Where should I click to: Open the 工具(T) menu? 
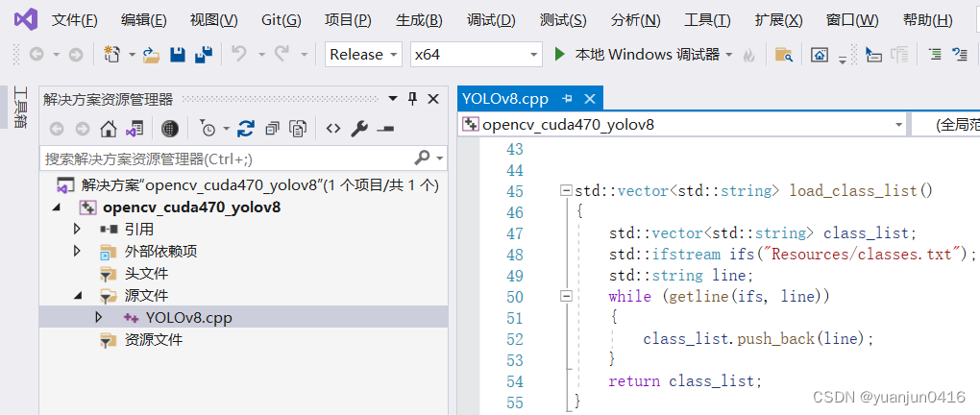click(x=707, y=20)
